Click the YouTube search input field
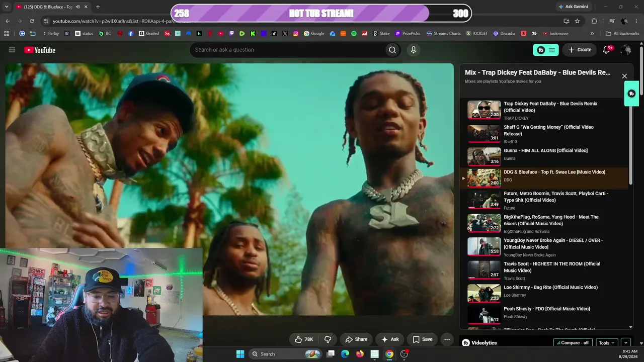 (287, 50)
